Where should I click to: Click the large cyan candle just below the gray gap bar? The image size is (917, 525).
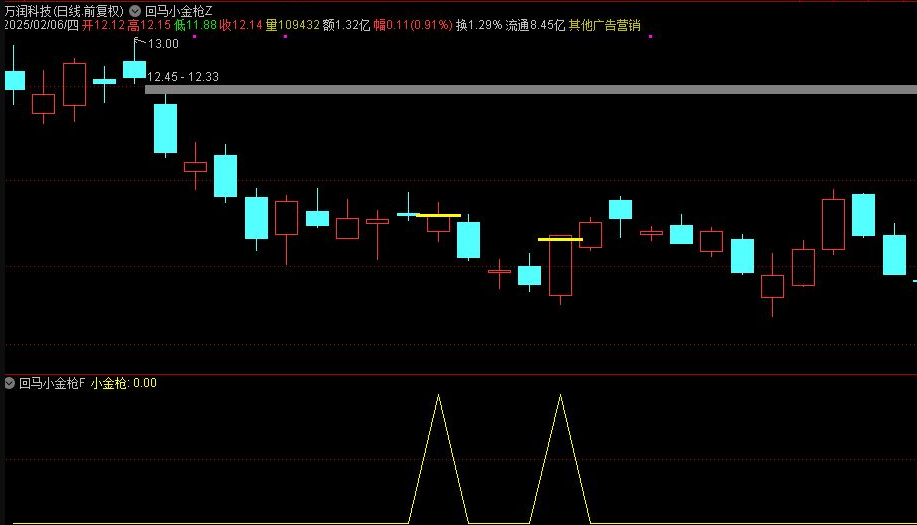pyautogui.click(x=166, y=128)
